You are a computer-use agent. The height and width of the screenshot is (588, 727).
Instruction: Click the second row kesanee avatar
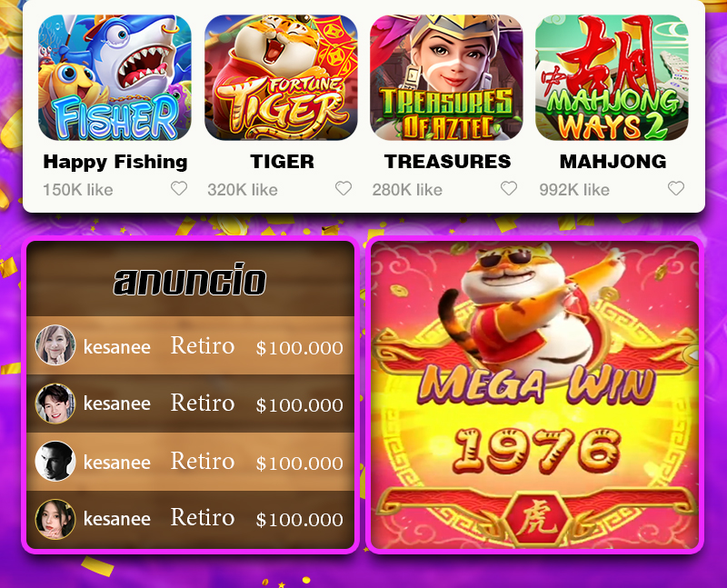pos(55,403)
